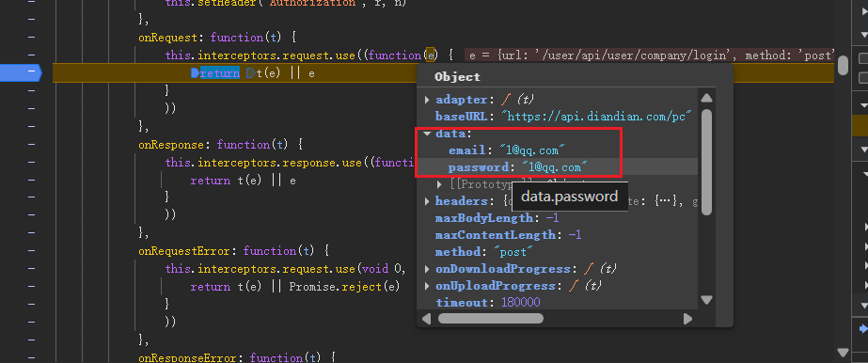Expand the headers property
Screen dimensions: 868x363
(x=427, y=201)
